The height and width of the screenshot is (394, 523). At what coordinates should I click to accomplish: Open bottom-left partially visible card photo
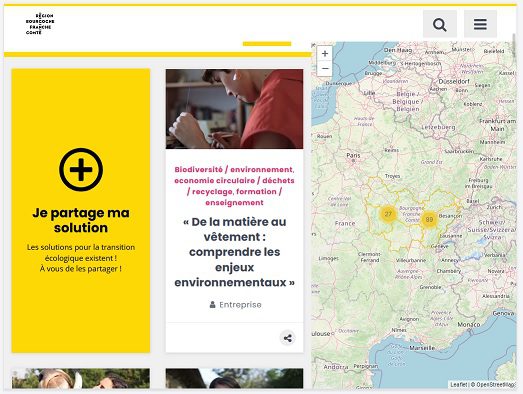pyautogui.click(x=81, y=378)
